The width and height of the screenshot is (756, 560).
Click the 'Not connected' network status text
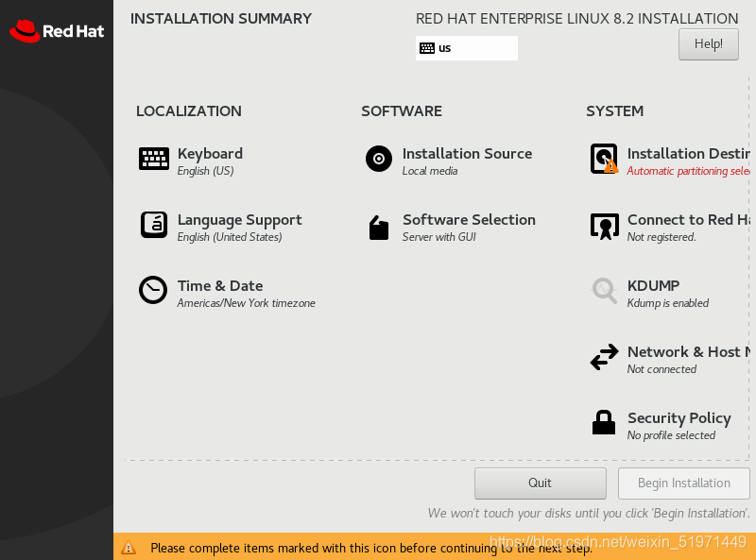coord(662,369)
